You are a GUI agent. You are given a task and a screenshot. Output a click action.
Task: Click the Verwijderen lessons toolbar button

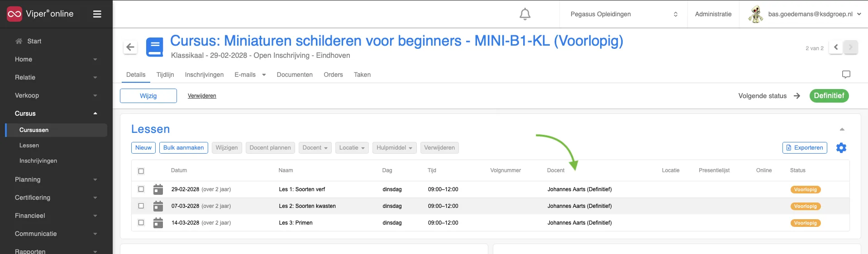(x=439, y=148)
